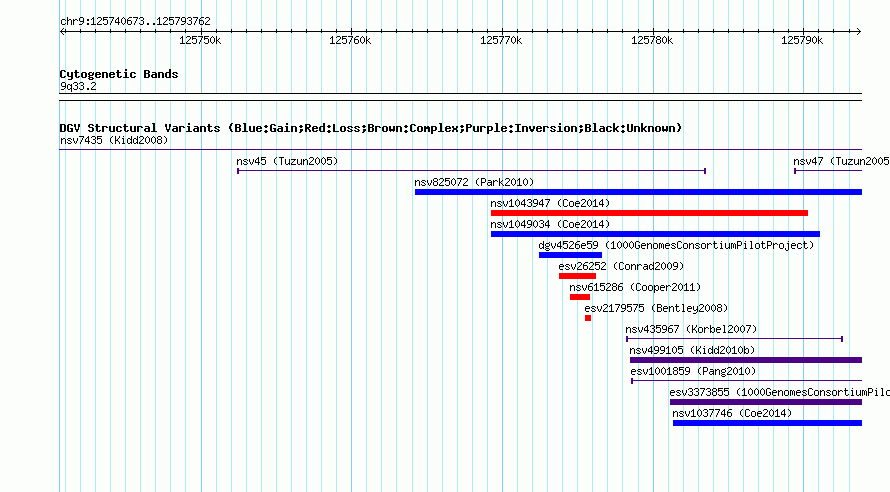890x492 pixels.
Task: Select the red nsv1043947 loss bar
Action: (x=649, y=213)
